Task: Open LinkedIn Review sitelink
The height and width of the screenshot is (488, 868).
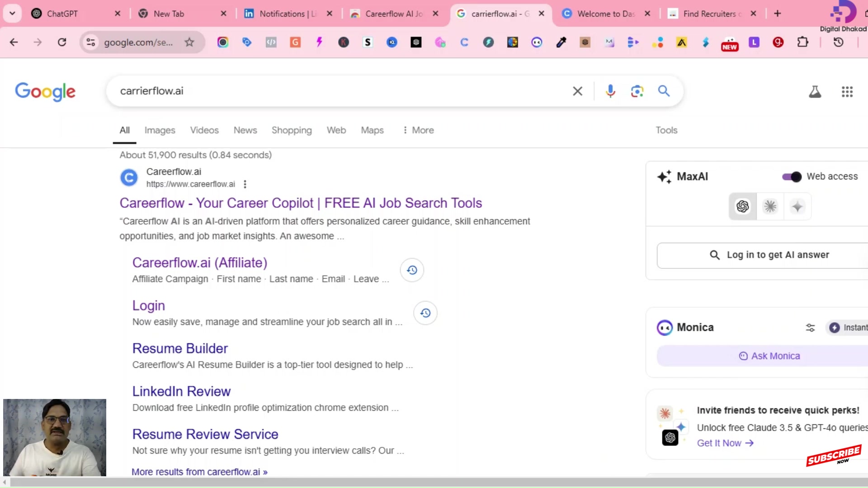Action: pos(181,391)
